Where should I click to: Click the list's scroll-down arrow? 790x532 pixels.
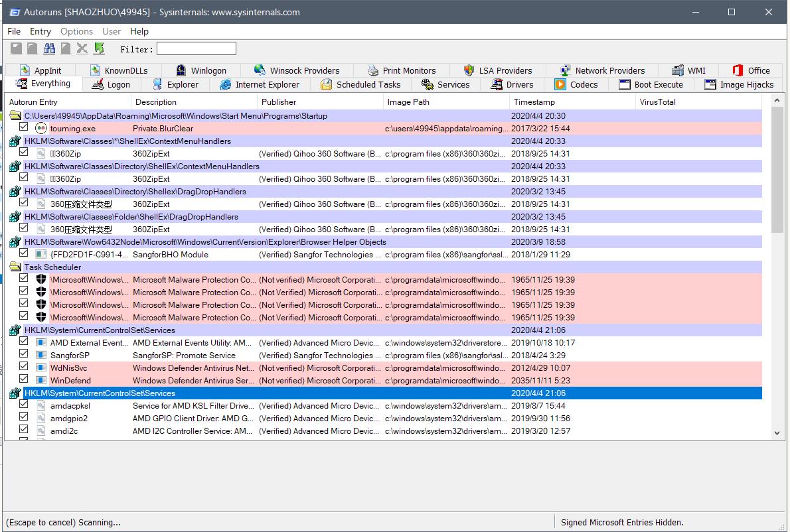[x=777, y=433]
